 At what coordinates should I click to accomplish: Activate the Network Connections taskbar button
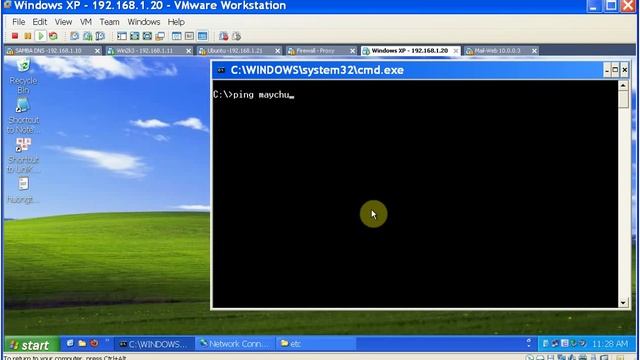[236, 344]
